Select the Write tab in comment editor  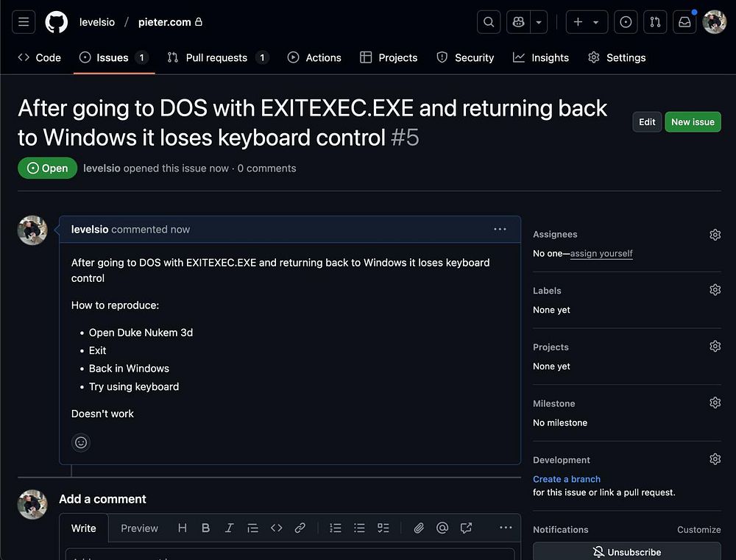tap(84, 528)
